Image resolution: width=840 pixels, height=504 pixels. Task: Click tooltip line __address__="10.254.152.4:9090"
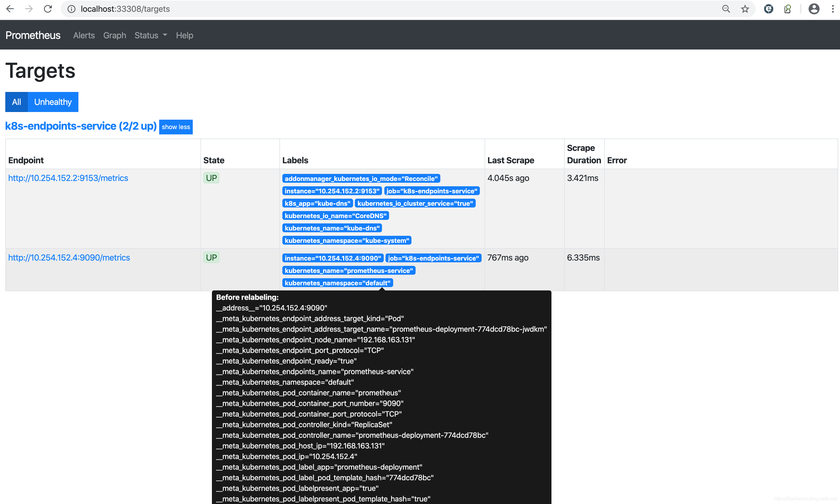pos(272,308)
